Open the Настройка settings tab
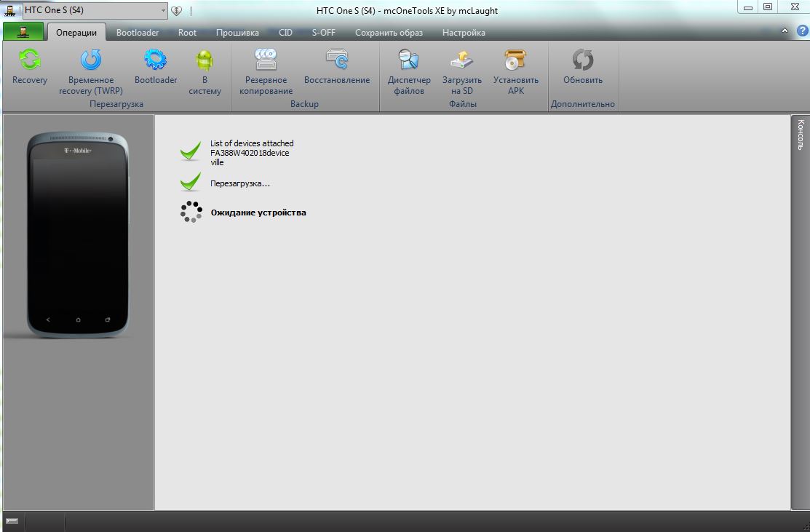Viewport: 810px width, 532px height. [464, 33]
